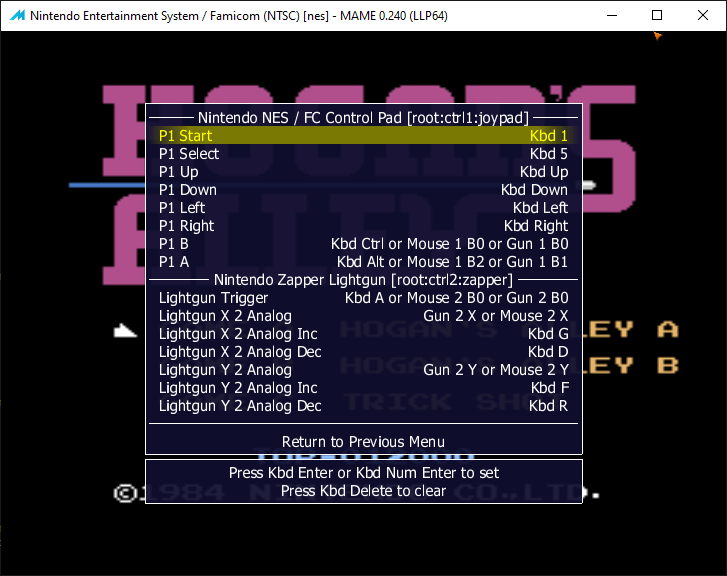This screenshot has width=727, height=576.
Task: Select Lightgun X 2 Analog entry
Action: [363, 316]
